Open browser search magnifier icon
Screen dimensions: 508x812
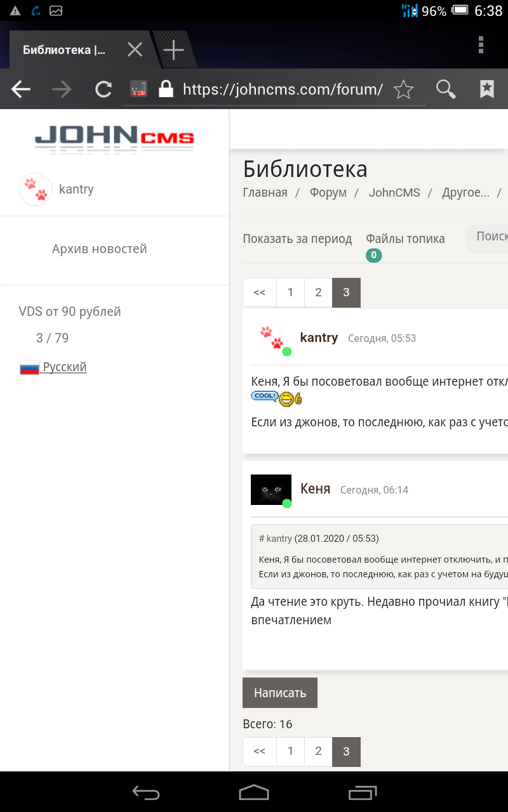446,89
